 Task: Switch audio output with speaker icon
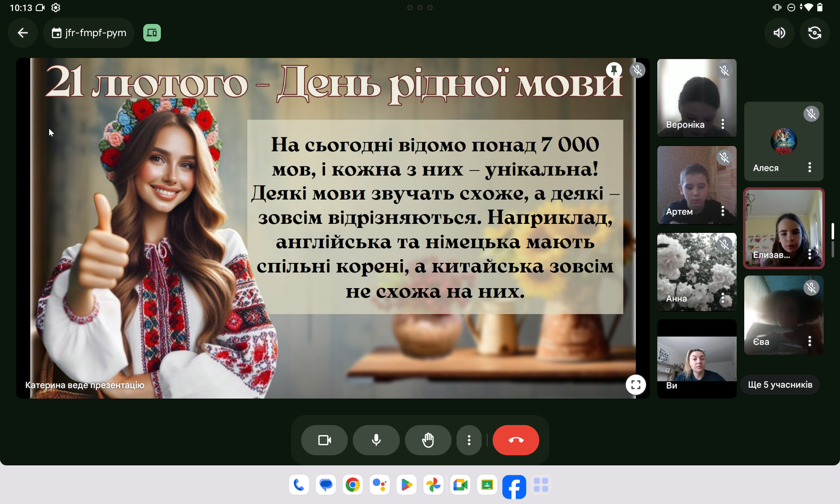point(780,33)
